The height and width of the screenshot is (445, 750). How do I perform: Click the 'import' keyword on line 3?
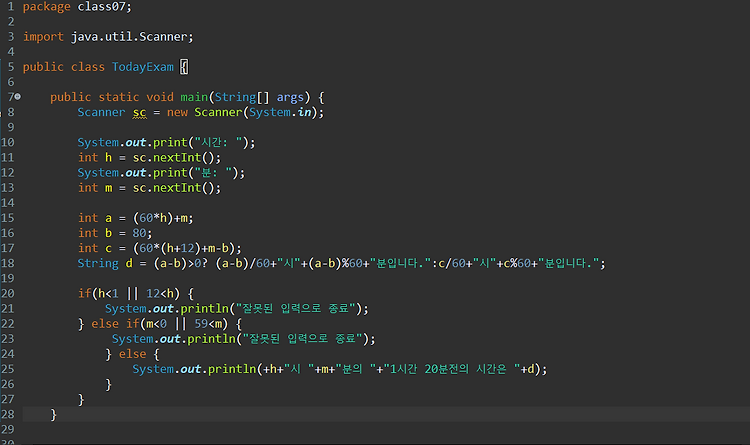coord(43,37)
